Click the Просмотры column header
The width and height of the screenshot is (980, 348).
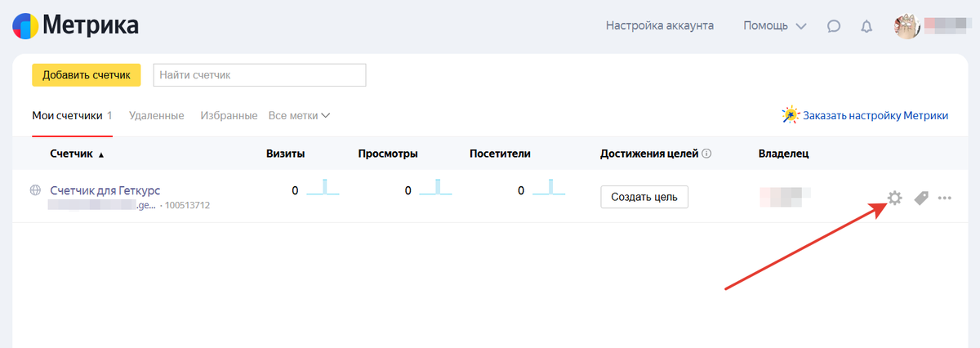tap(388, 154)
